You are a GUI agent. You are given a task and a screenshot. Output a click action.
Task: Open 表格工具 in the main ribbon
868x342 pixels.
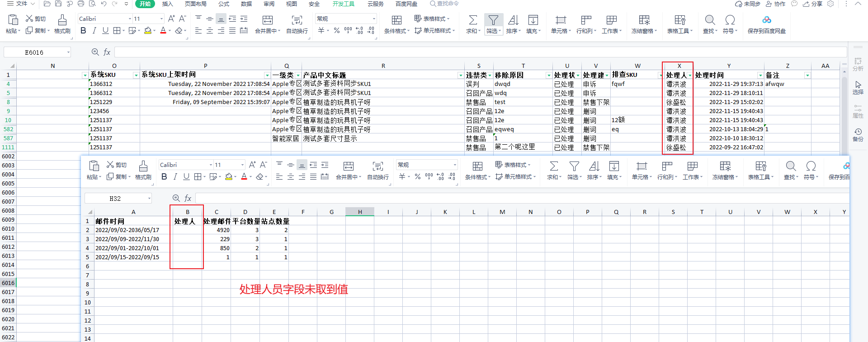680,24
